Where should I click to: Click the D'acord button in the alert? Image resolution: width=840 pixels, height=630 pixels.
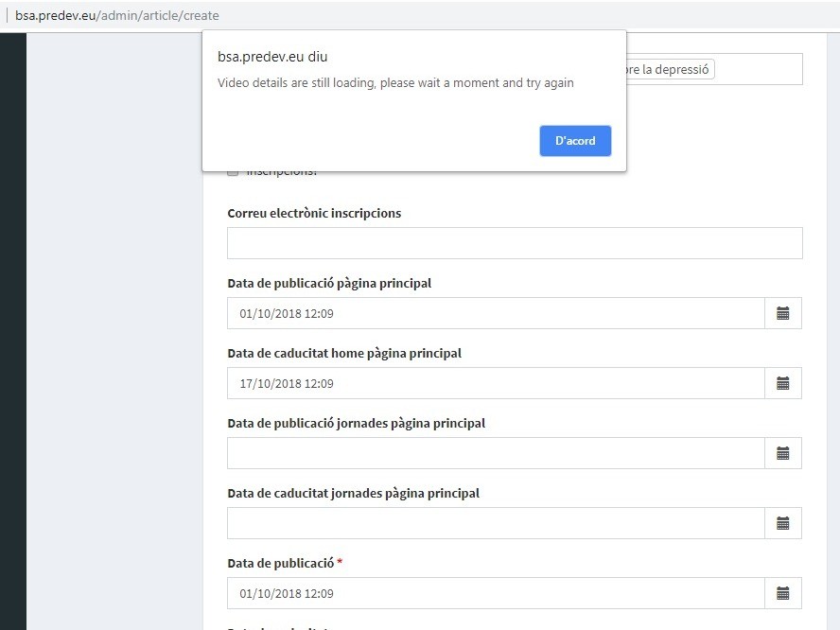(x=575, y=141)
